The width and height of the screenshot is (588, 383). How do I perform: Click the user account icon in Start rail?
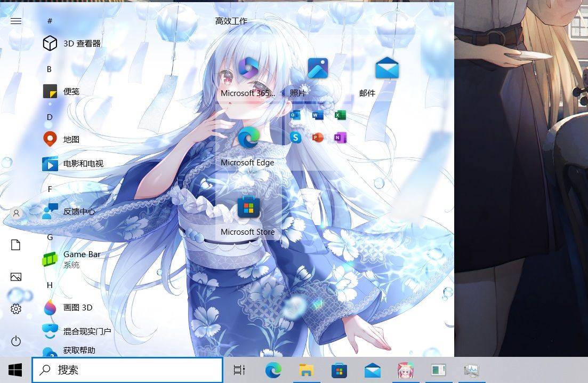[x=16, y=213]
